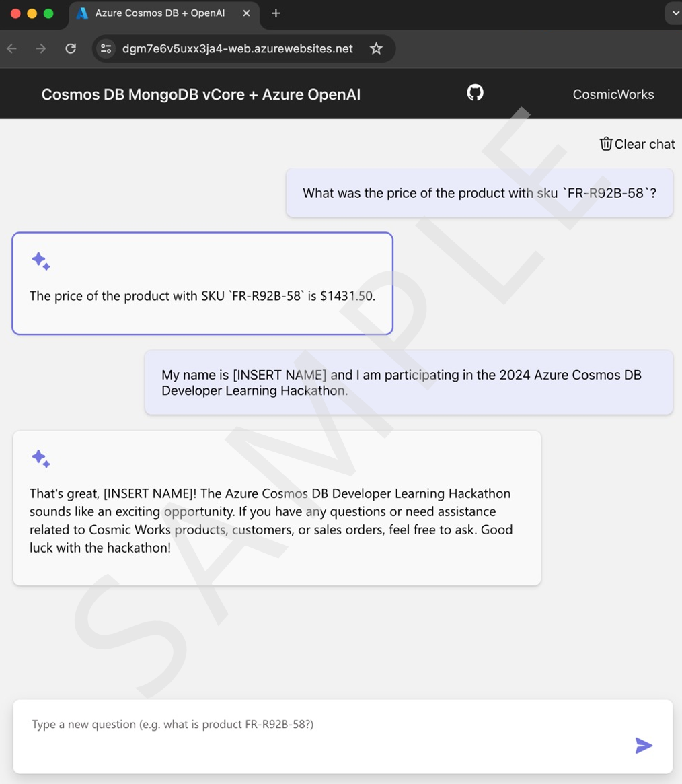Screen dimensions: 682x784
Task: Close the Azure Cosmos DB tab
Action: (x=246, y=13)
